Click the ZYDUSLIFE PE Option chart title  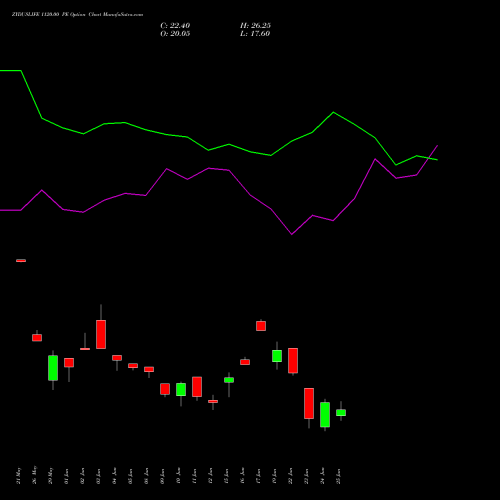pos(77,15)
